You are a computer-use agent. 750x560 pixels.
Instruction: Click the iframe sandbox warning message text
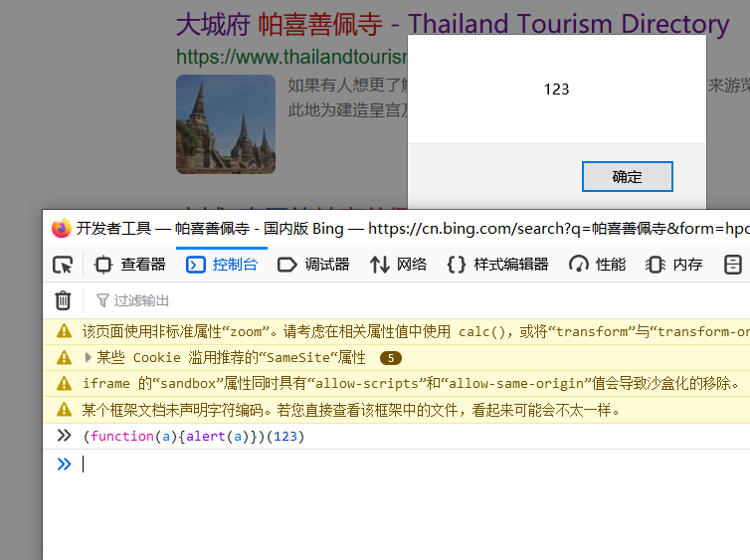[411, 384]
